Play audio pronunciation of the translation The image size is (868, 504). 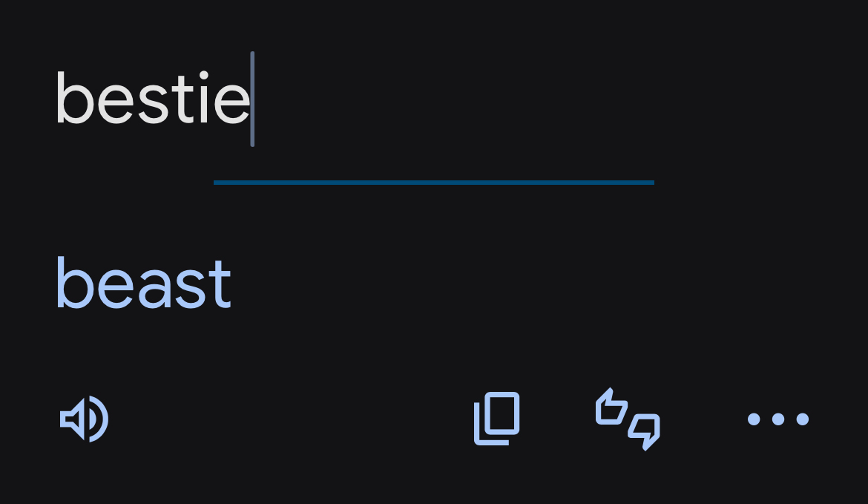(x=85, y=419)
